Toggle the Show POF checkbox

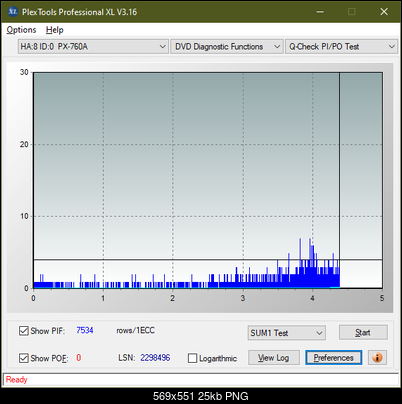24,358
